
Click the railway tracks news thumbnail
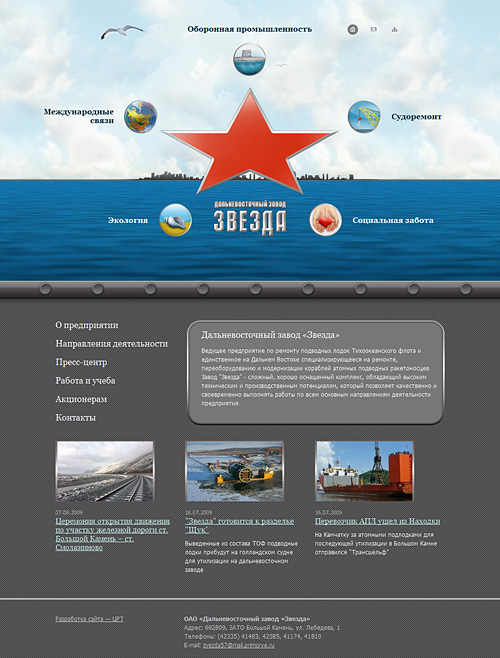105,471
